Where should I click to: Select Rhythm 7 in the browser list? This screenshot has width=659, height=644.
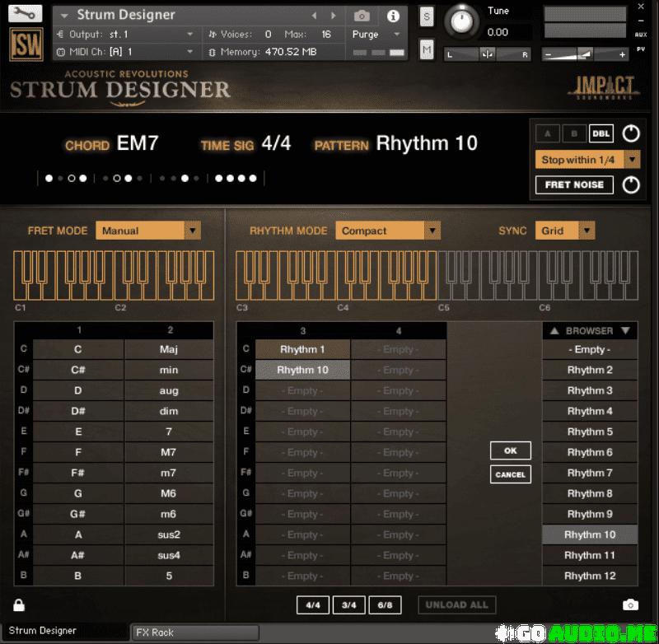point(590,473)
